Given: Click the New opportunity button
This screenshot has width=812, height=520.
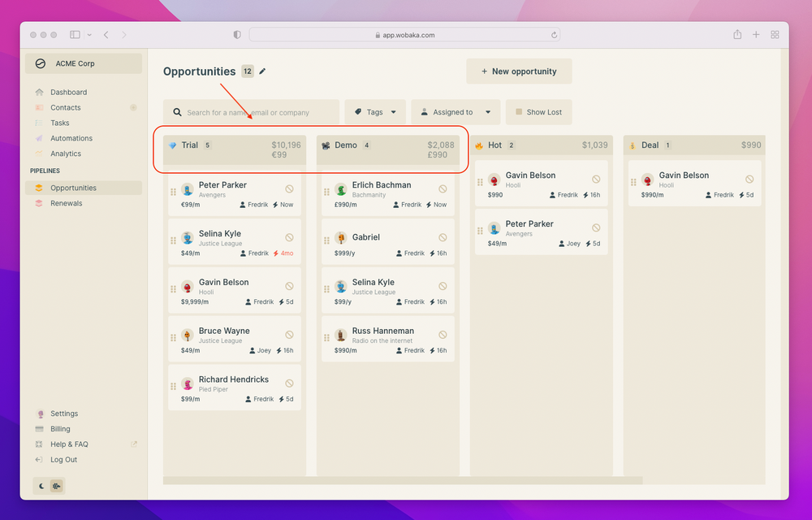Looking at the screenshot, I should click(518, 71).
